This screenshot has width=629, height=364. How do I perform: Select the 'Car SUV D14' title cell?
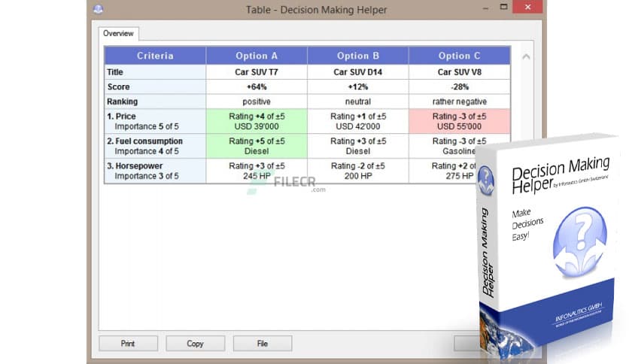[x=358, y=72]
